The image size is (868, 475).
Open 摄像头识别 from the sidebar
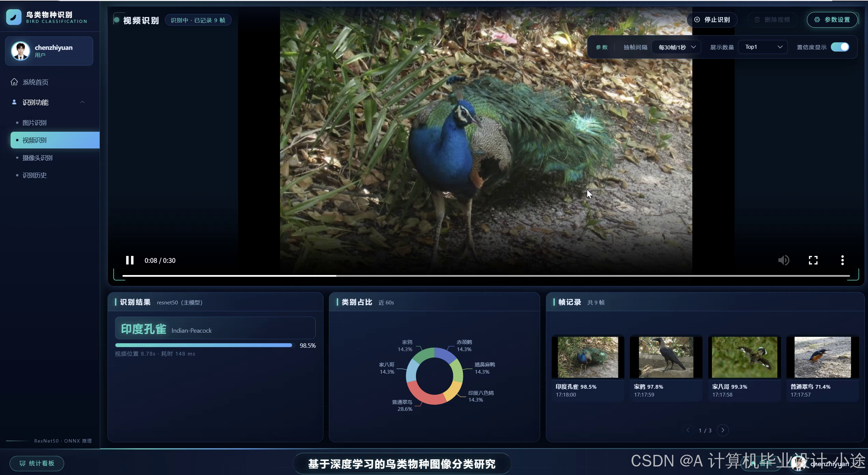coord(38,158)
